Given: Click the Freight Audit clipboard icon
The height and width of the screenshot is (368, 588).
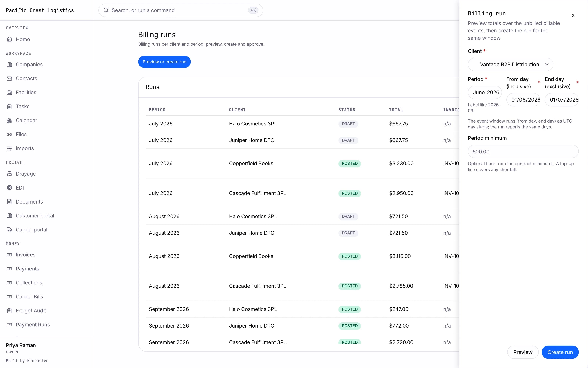Looking at the screenshot, I should coord(9,311).
